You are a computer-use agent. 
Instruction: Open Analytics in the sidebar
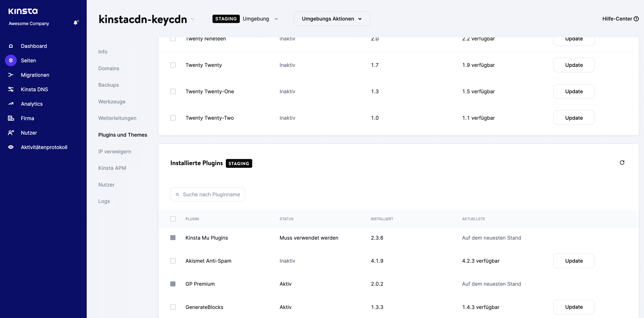pyautogui.click(x=32, y=104)
